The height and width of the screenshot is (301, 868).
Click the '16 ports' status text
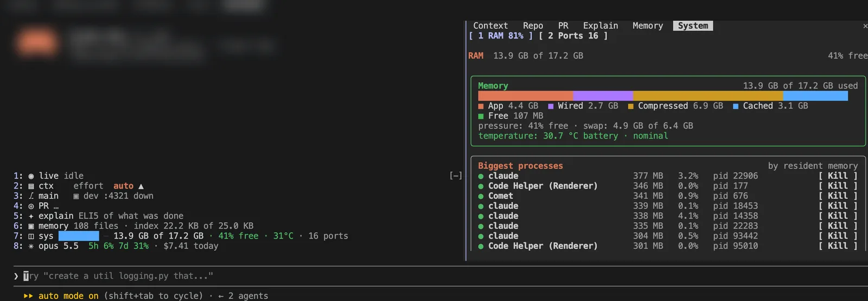coord(328,236)
